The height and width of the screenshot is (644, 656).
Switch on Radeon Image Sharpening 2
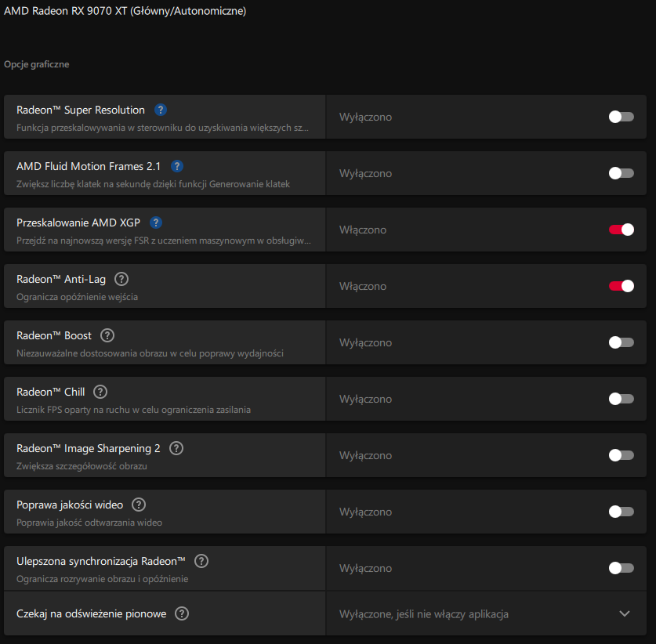[x=621, y=455]
